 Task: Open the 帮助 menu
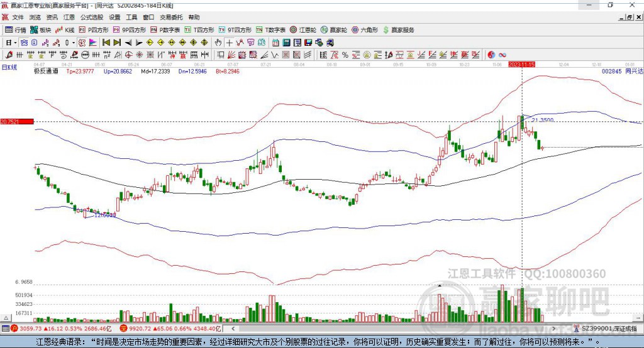194,17
